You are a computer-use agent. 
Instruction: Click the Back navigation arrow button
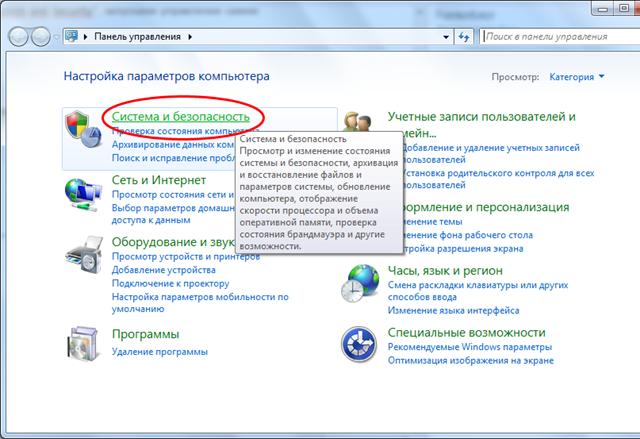point(18,37)
